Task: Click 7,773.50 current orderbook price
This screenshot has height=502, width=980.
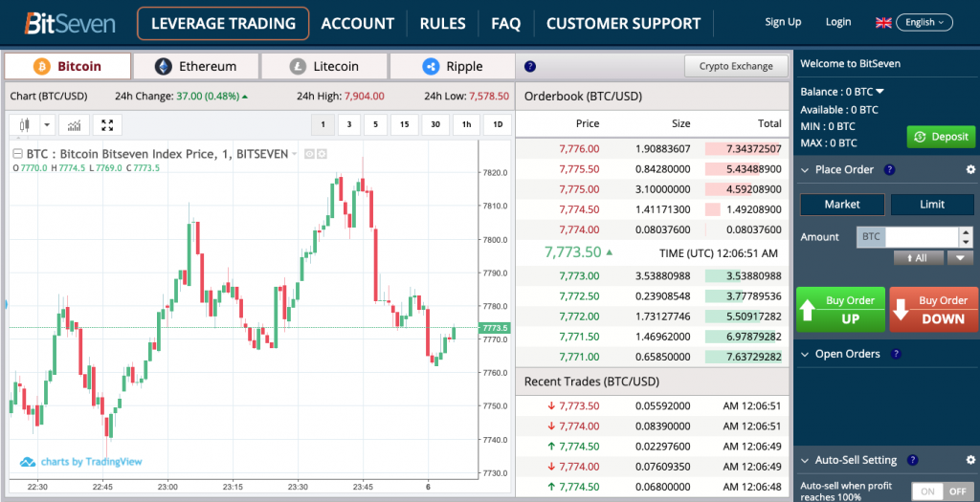Action: pos(573,252)
